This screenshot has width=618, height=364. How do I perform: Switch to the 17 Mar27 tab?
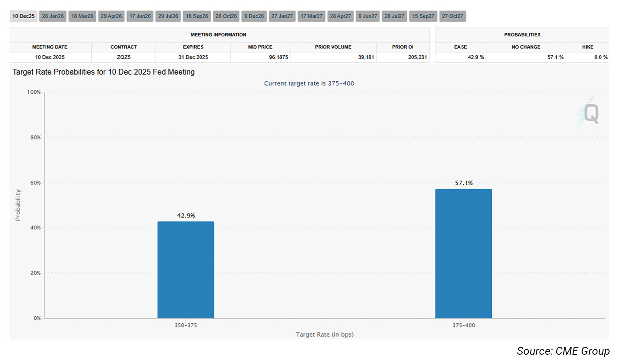pos(311,16)
